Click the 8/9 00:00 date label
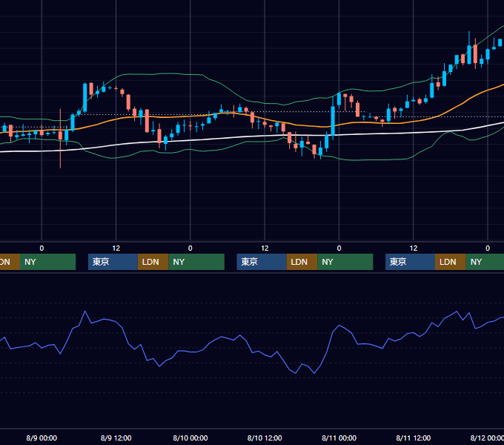Image resolution: width=504 pixels, height=445 pixels. point(42,438)
